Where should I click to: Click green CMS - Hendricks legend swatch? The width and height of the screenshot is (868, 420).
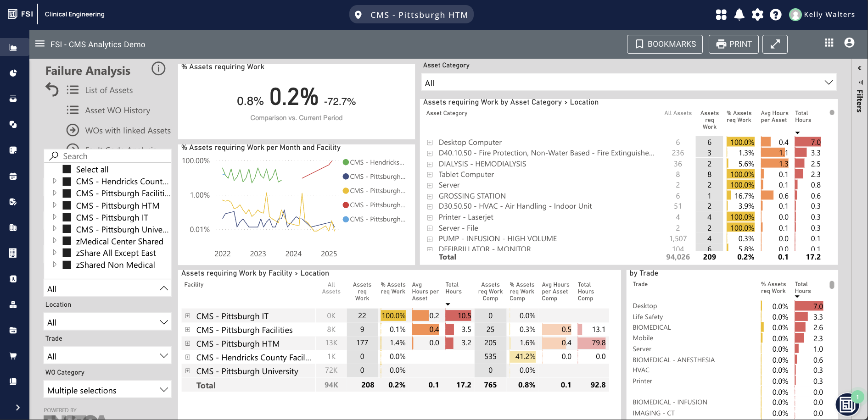(x=346, y=162)
